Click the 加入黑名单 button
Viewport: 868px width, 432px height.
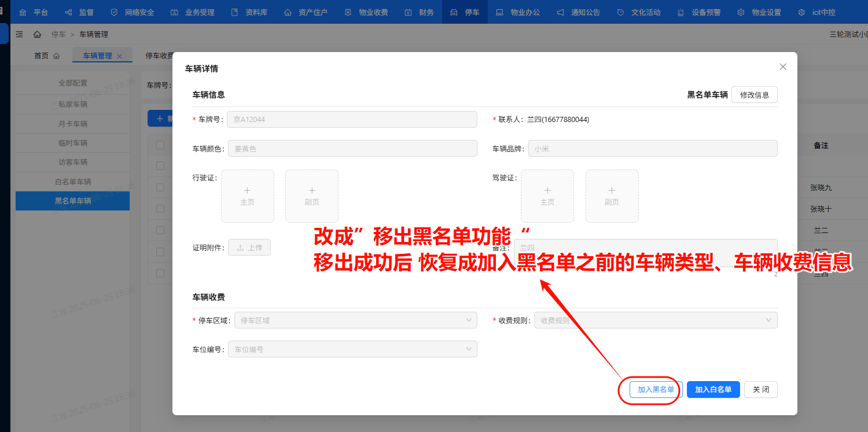(x=656, y=390)
